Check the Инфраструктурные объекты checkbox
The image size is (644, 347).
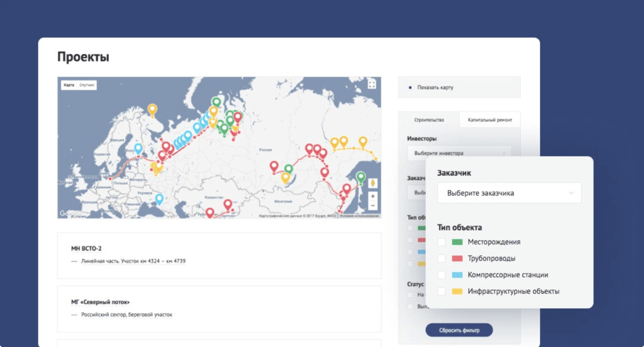point(441,291)
